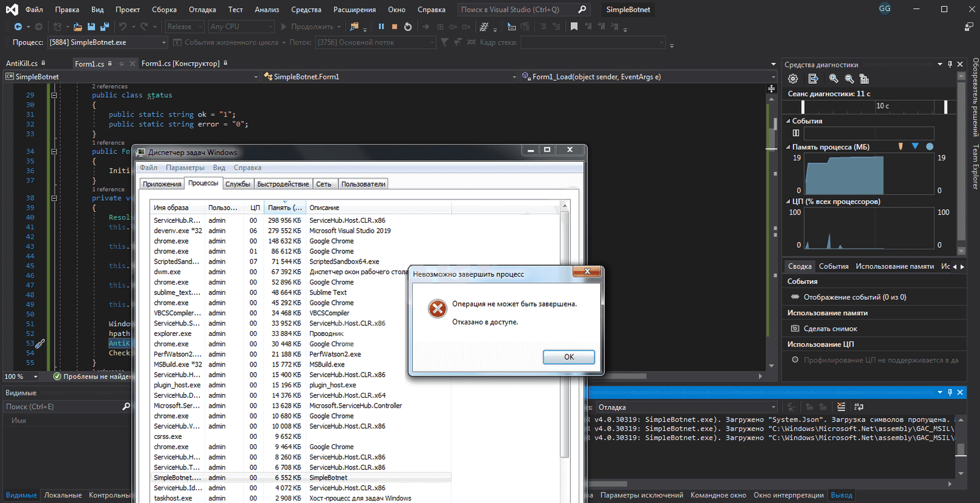
Task: Clear all text in the Output window
Action: coord(841,407)
